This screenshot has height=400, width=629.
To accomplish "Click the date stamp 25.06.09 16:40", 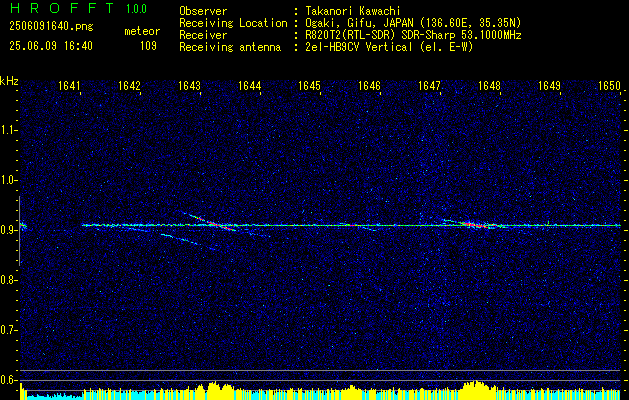I will coord(51,46).
